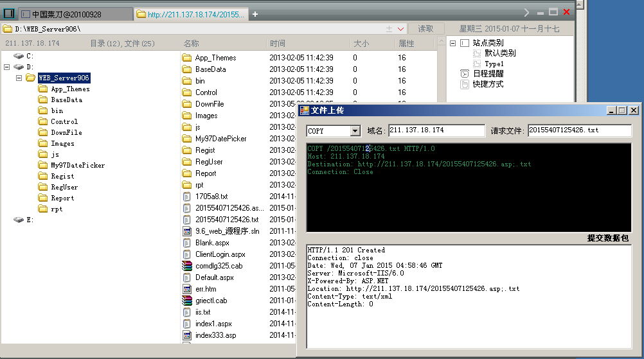Click the griectl.cab archive icon
This screenshot has height=359, width=644.
pyautogui.click(x=187, y=301)
